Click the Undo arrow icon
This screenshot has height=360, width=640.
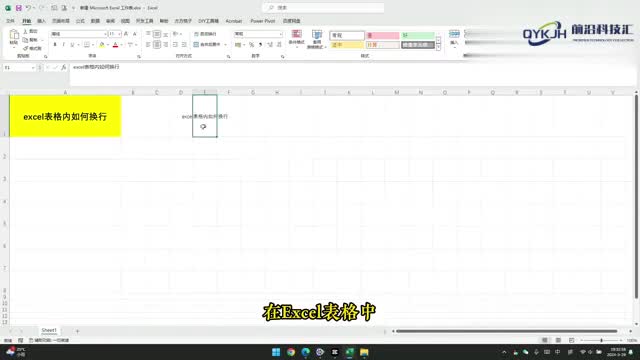click(28, 8)
